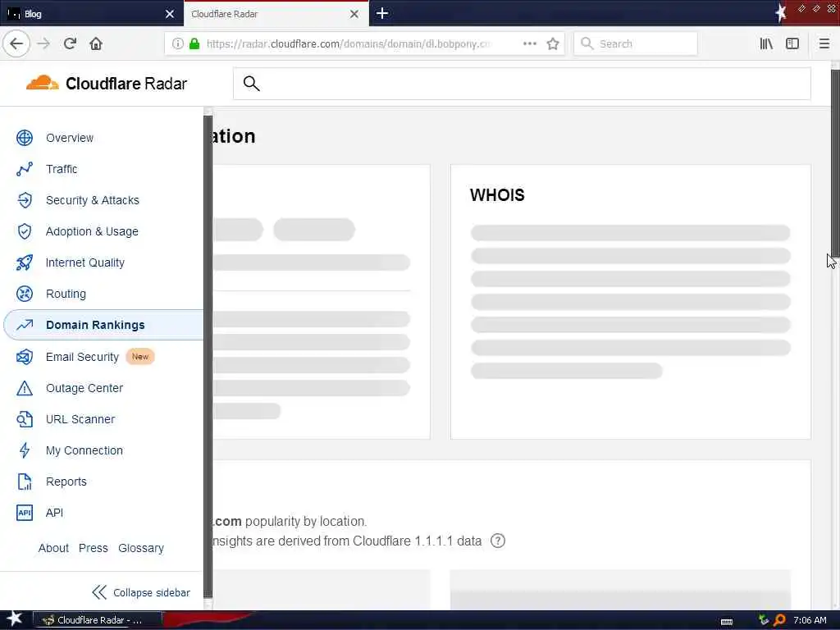Click the Routing arrows icon
The width and height of the screenshot is (840, 630).
point(25,294)
